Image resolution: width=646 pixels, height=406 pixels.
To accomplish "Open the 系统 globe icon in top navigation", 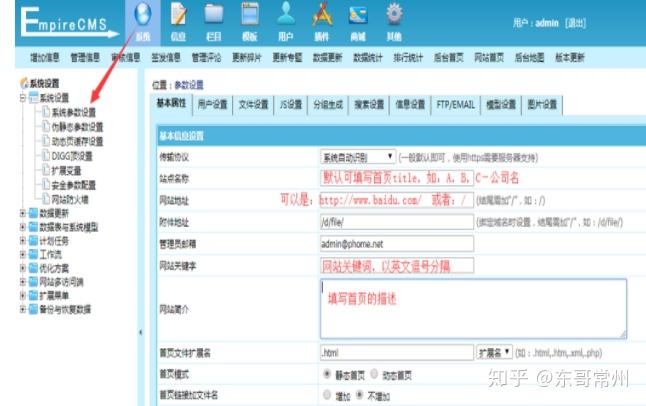I will coord(143,14).
